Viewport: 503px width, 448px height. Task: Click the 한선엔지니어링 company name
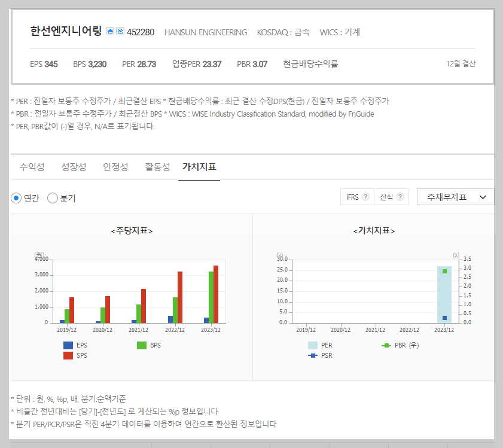click(x=66, y=31)
